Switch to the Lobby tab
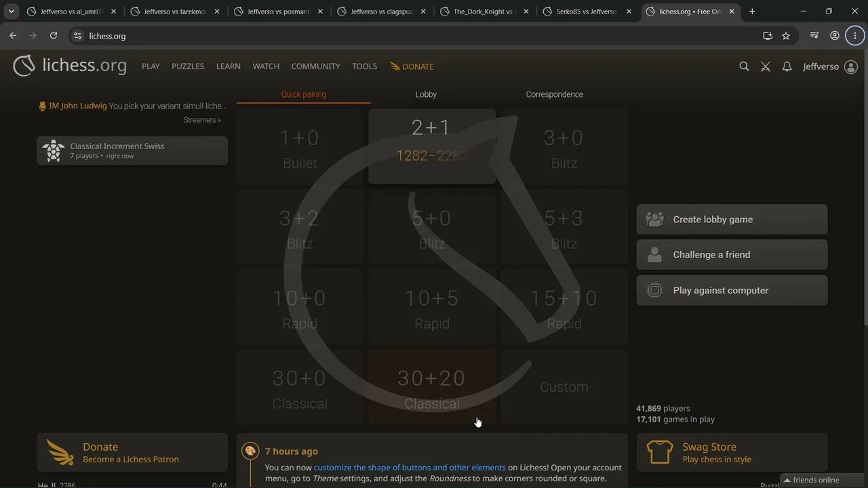Image resolution: width=868 pixels, height=488 pixels. (x=426, y=94)
